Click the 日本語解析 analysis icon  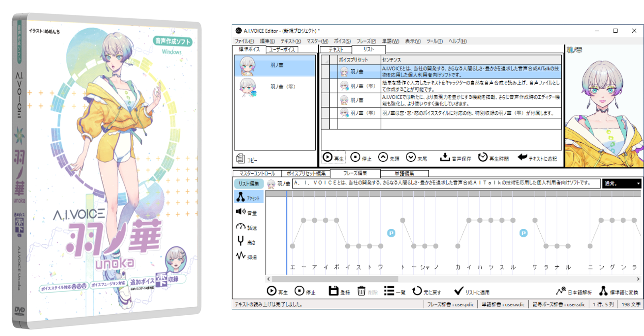pyautogui.click(x=561, y=291)
